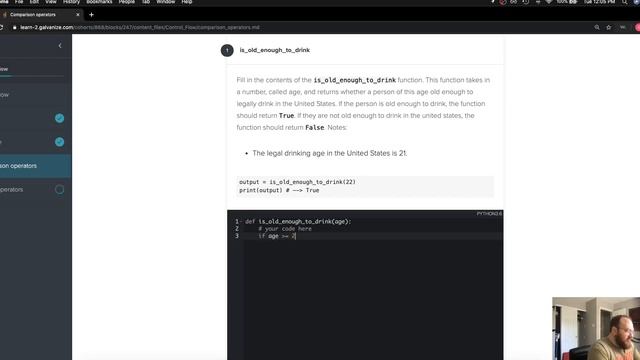Viewport: 640px width, 360px height.
Task: Click the PYTHON3.6 language label
Action: (489, 213)
